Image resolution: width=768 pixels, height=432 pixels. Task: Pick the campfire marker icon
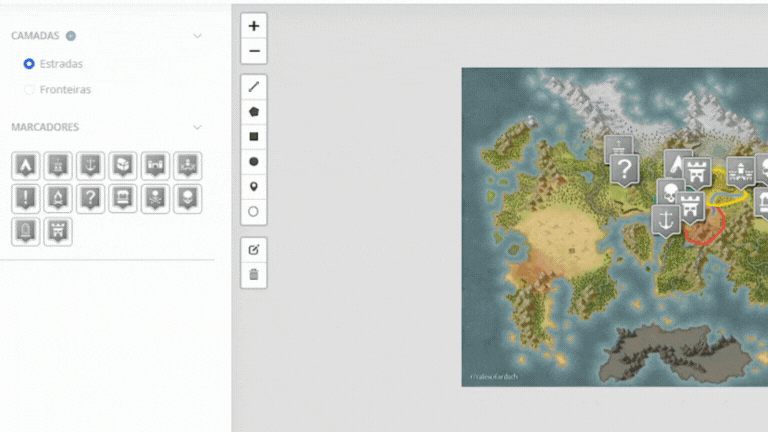59,198
